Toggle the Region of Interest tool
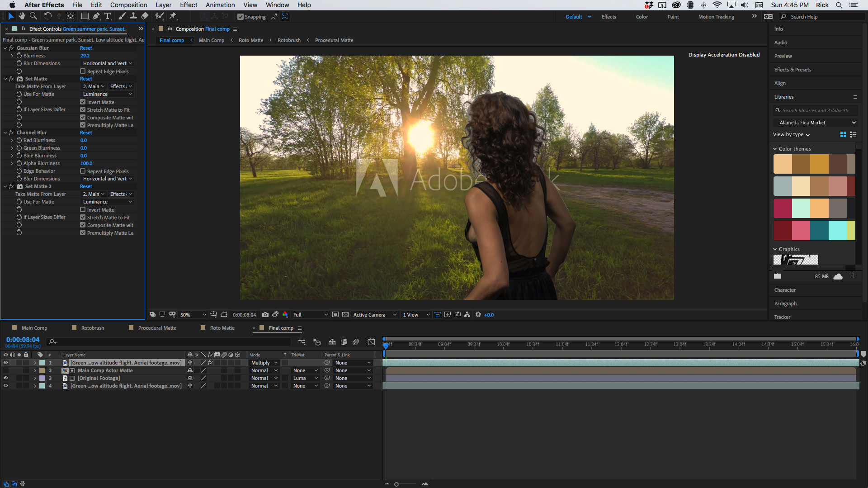 [x=224, y=314]
